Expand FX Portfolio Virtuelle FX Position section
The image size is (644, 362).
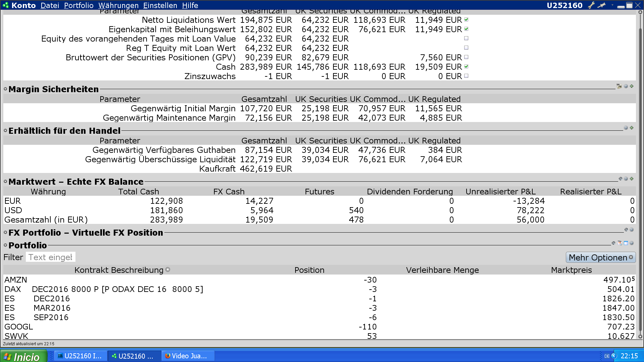[x=5, y=232]
